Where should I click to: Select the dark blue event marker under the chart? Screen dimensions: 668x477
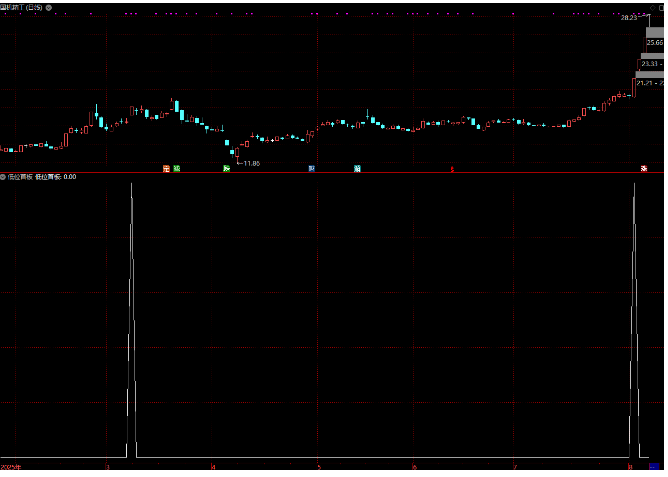click(312, 169)
